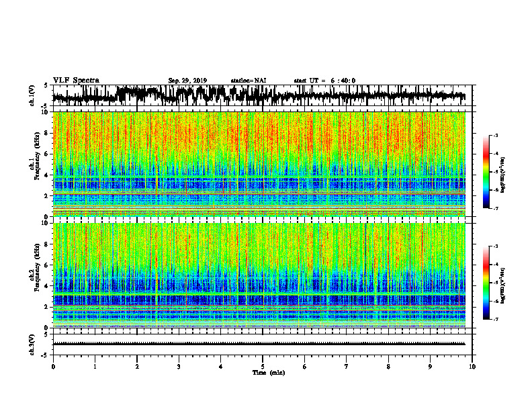The image size is (532, 411).
Task: Click the date "Sep. 29, 2019"
Action: 187,81
